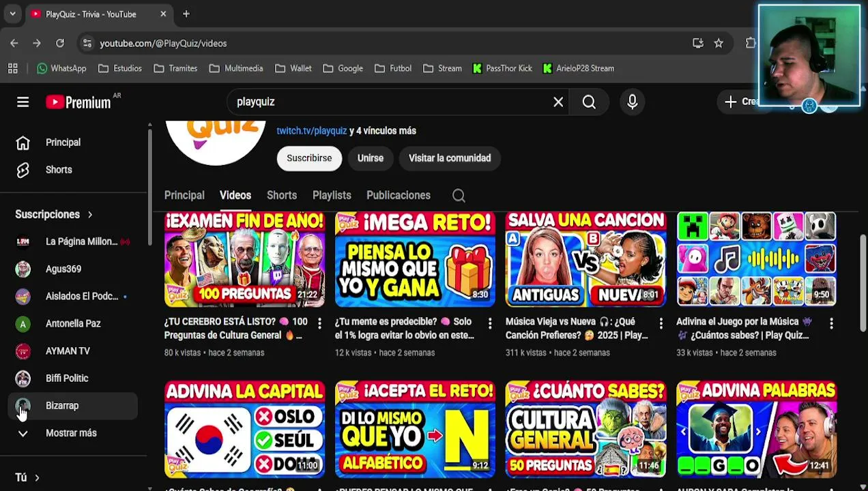Open the Tramites bookmark folder
Image resolution: width=868 pixels, height=491 pixels.
point(175,68)
